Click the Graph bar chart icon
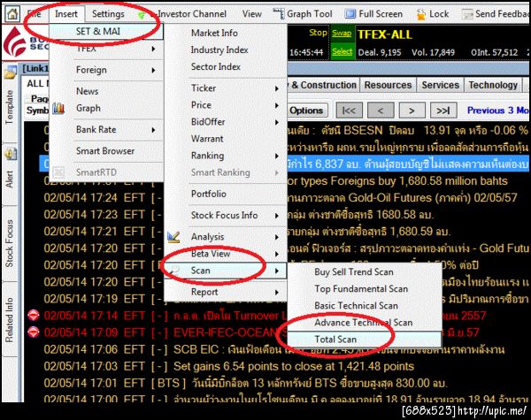 point(58,108)
